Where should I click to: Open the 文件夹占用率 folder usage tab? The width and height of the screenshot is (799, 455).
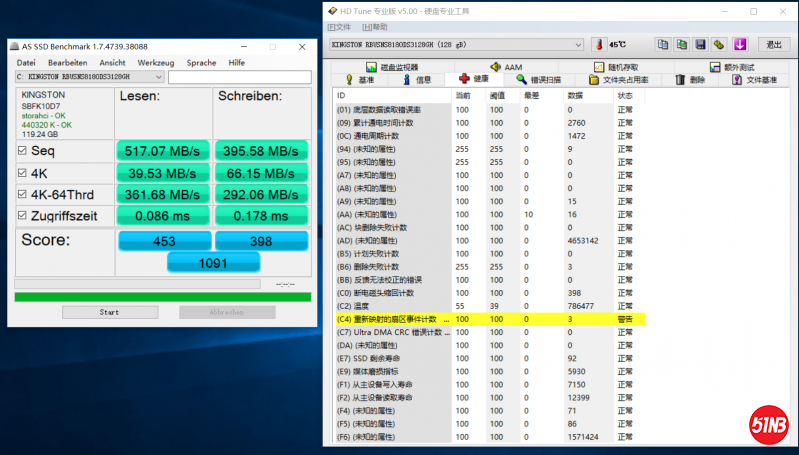coord(618,79)
